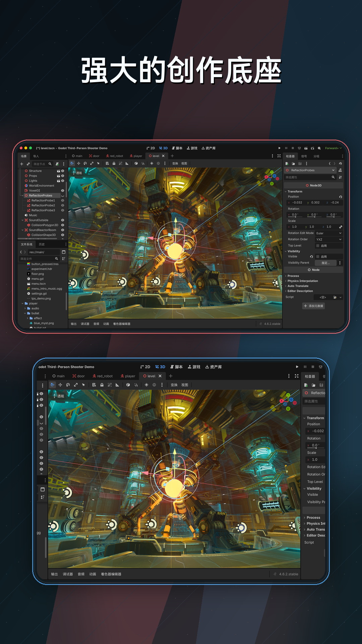Viewport: 362px width, 644px height.
Task: Create new resource icon in upper Inspector
Action: (x=287, y=164)
